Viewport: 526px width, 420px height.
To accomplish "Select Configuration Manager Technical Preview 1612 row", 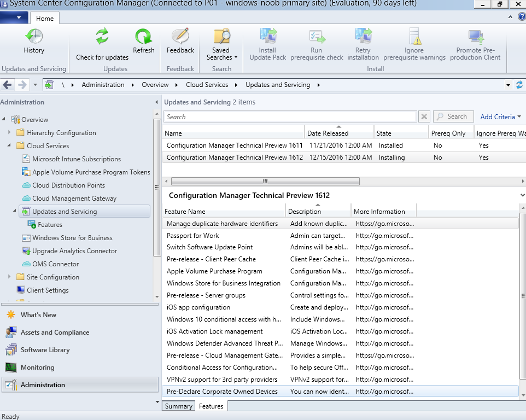I will (343, 157).
